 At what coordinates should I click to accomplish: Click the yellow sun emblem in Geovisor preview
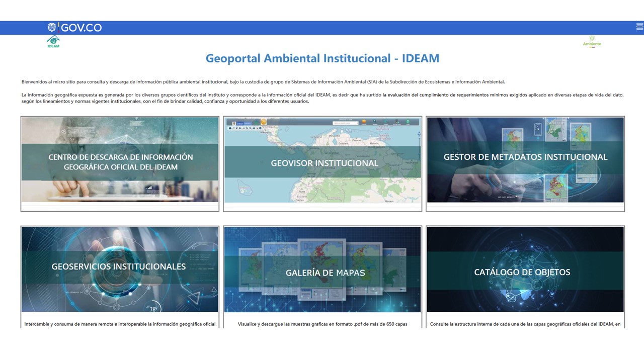(263, 122)
